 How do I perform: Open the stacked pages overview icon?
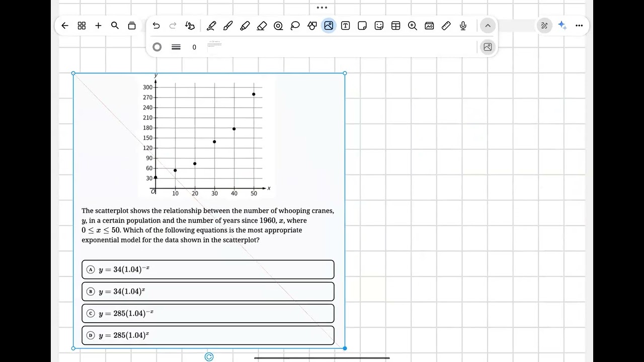[x=132, y=26]
